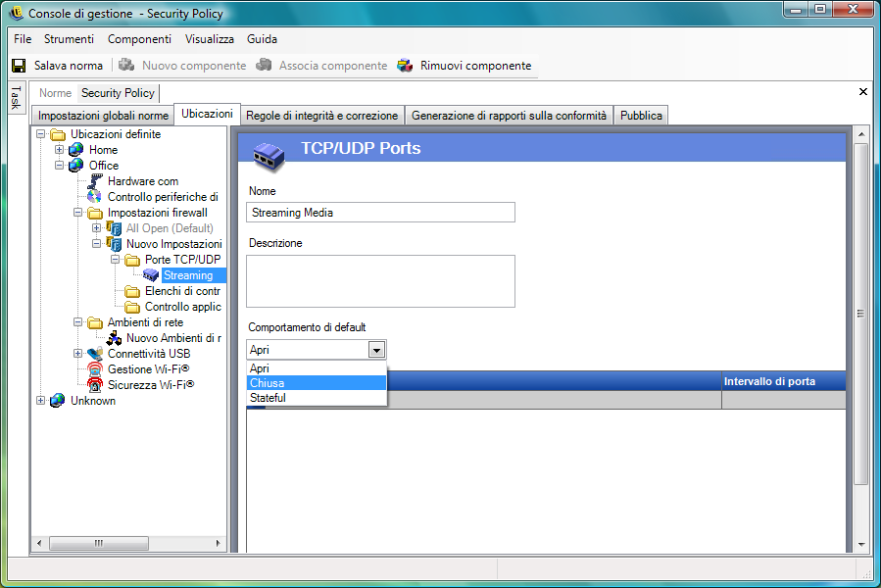
Task: Switch to Regole di integrità e correzione tab
Action: [322, 116]
